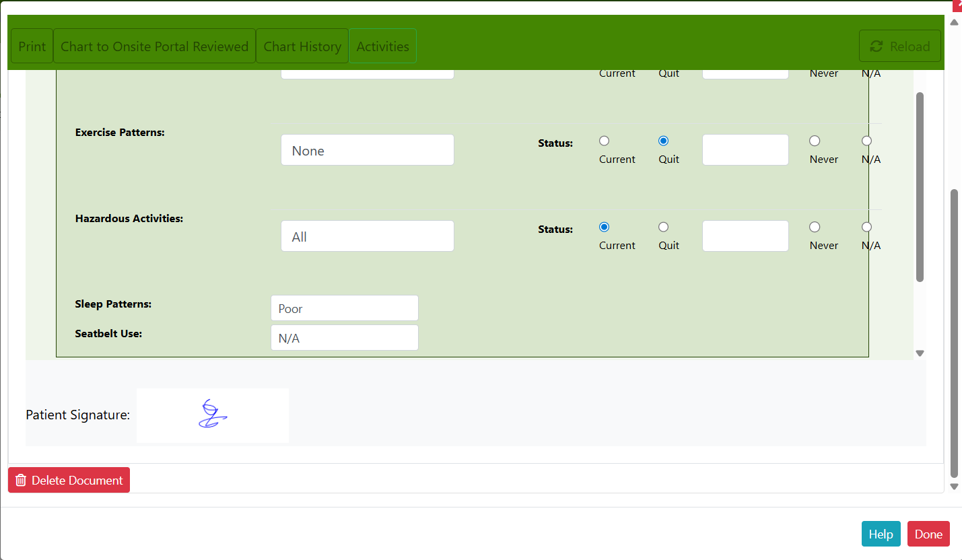Click the Print button
The height and width of the screenshot is (560, 962).
pos(32,46)
